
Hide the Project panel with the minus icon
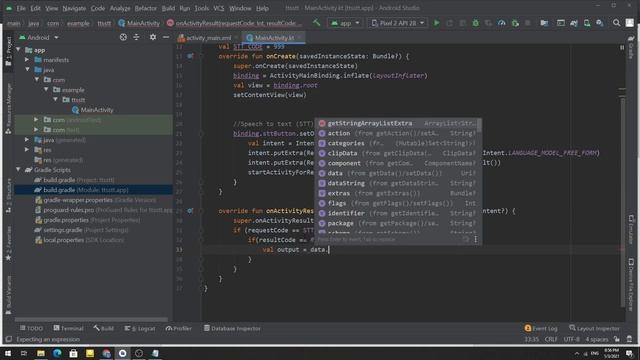tap(166, 37)
